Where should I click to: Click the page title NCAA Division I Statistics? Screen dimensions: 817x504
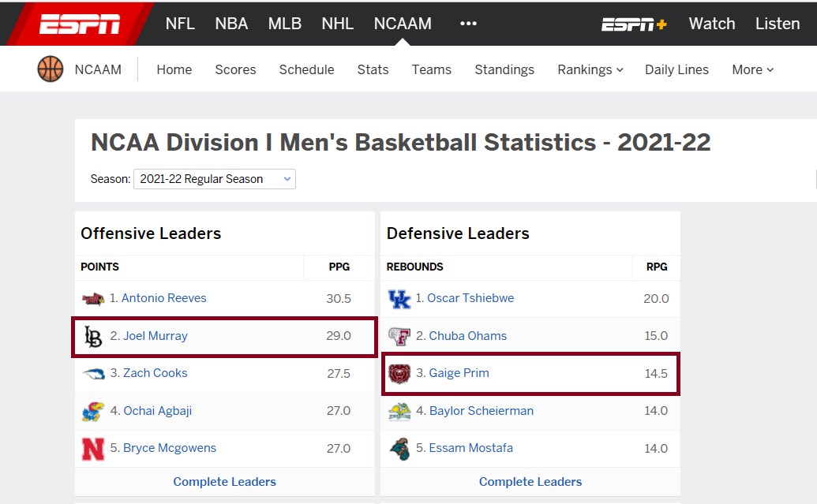pos(401,142)
